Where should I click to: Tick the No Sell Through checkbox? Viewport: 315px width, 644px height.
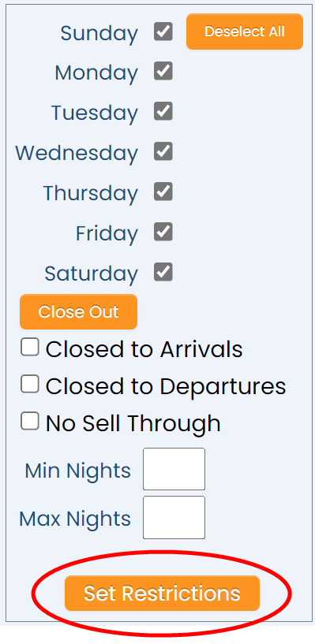coord(30,421)
